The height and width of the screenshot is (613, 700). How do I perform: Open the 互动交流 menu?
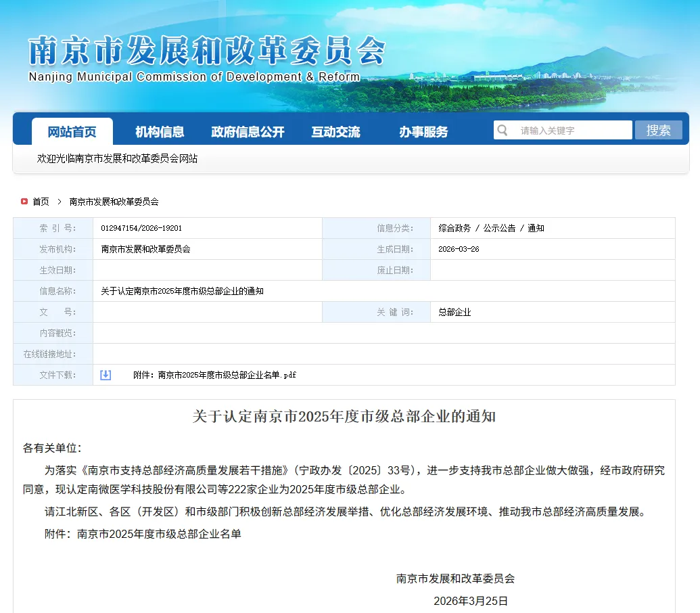pos(335,132)
